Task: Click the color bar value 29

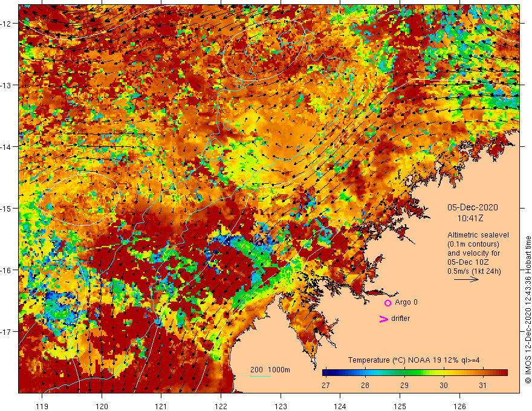Action: pos(404,385)
